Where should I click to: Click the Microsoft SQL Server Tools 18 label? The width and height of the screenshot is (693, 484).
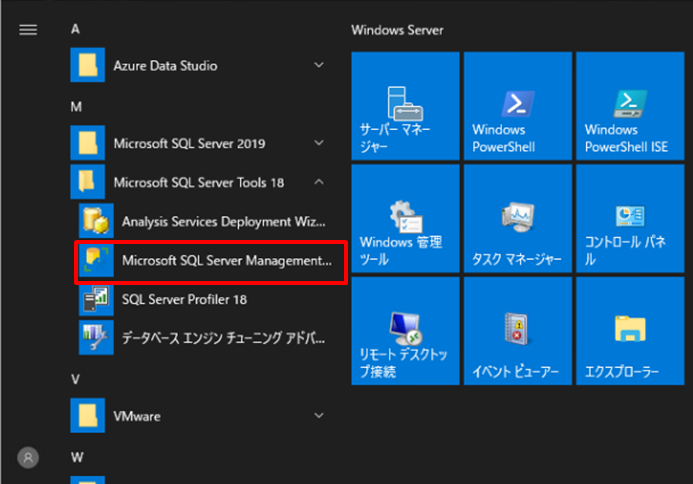tap(198, 183)
